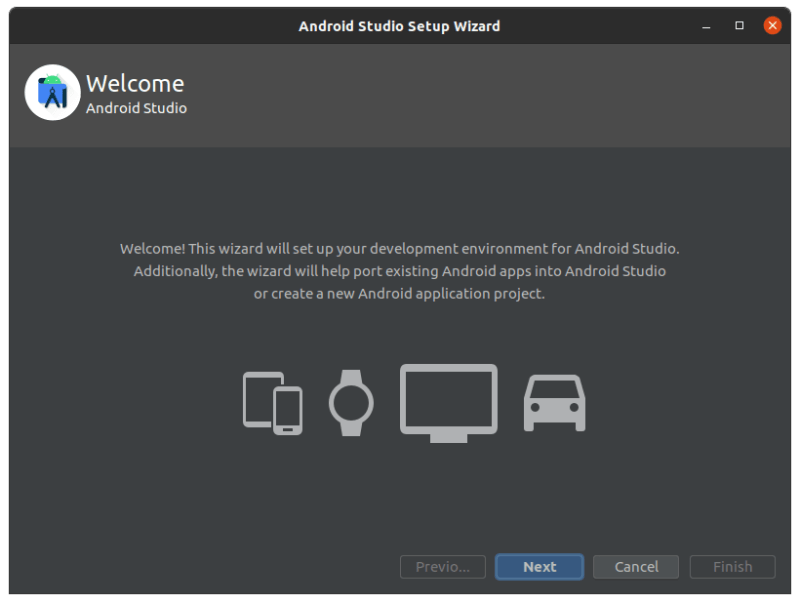Click the disabled Previous button
The image size is (800, 603).
click(443, 567)
